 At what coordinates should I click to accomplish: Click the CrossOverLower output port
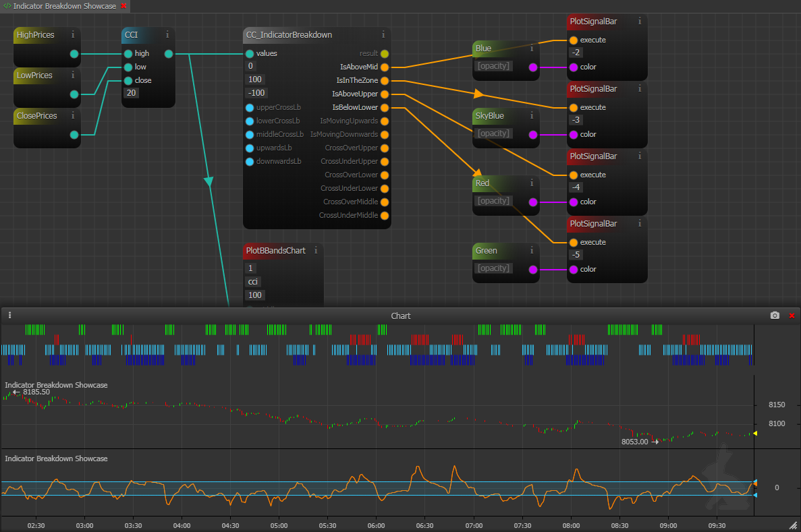(385, 175)
